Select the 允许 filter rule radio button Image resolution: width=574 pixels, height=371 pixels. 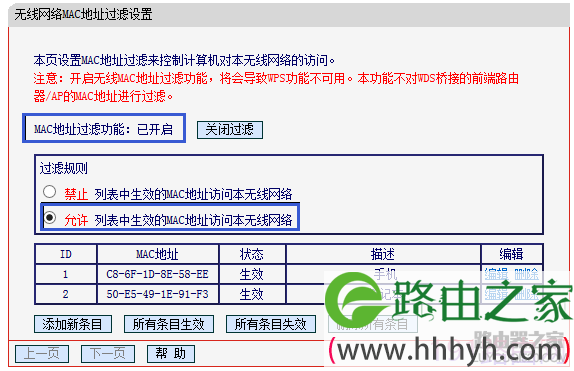tap(49, 218)
